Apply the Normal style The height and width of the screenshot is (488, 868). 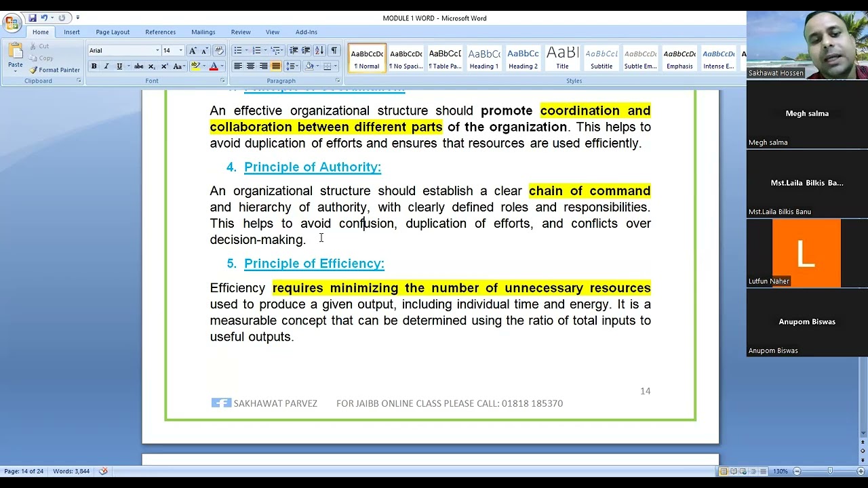367,58
